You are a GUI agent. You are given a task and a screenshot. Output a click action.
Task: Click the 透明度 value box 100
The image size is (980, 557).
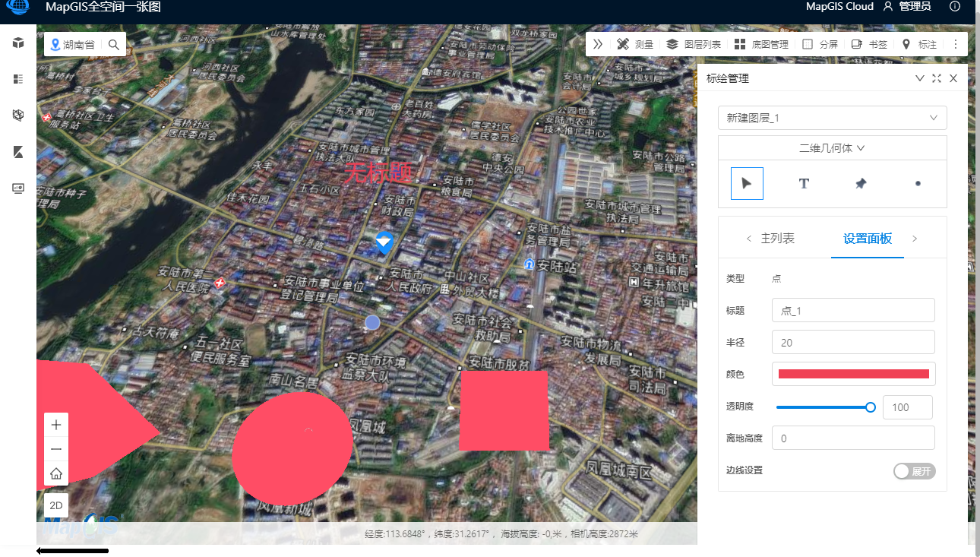[x=909, y=407]
